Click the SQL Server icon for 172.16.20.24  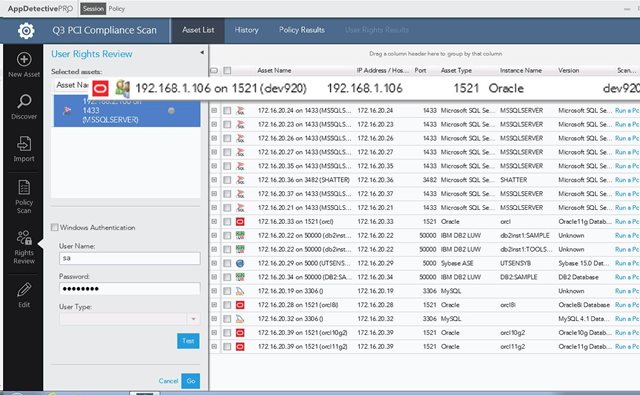240,111
